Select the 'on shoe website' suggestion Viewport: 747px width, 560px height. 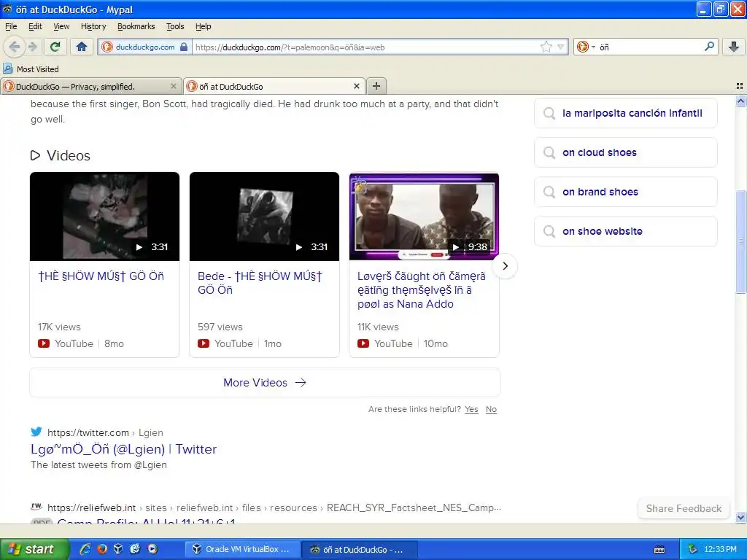[625, 231]
